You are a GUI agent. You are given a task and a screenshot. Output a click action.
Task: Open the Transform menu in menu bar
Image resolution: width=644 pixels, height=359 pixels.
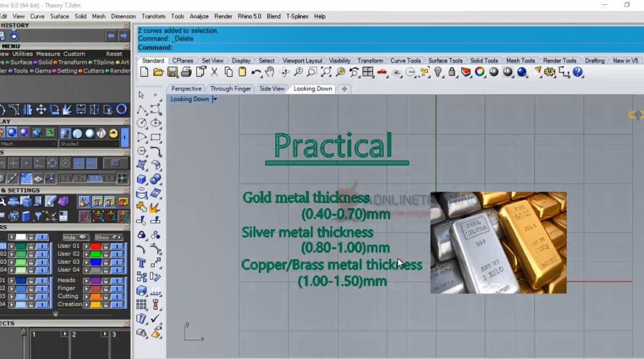click(154, 17)
